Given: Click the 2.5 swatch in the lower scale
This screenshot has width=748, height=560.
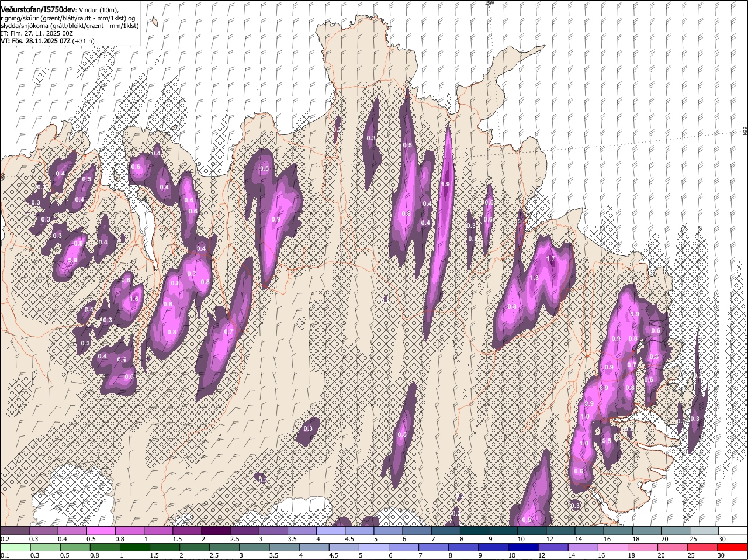Looking at the screenshot, I should click(224, 547).
